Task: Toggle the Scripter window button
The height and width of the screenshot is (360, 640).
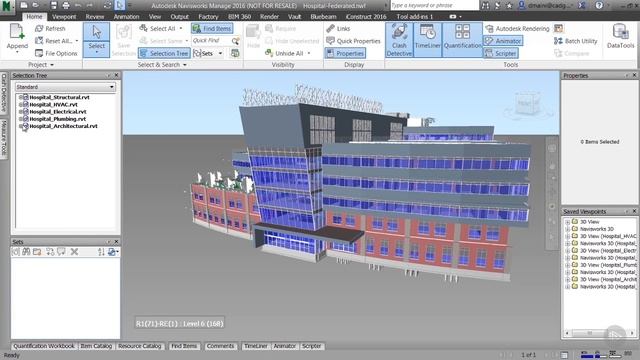Action: [x=501, y=53]
